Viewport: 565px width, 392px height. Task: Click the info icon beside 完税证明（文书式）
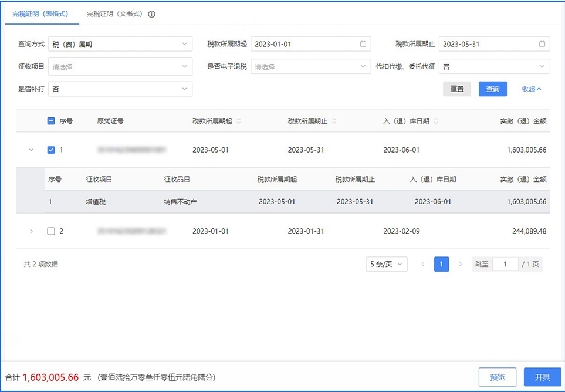[151, 14]
